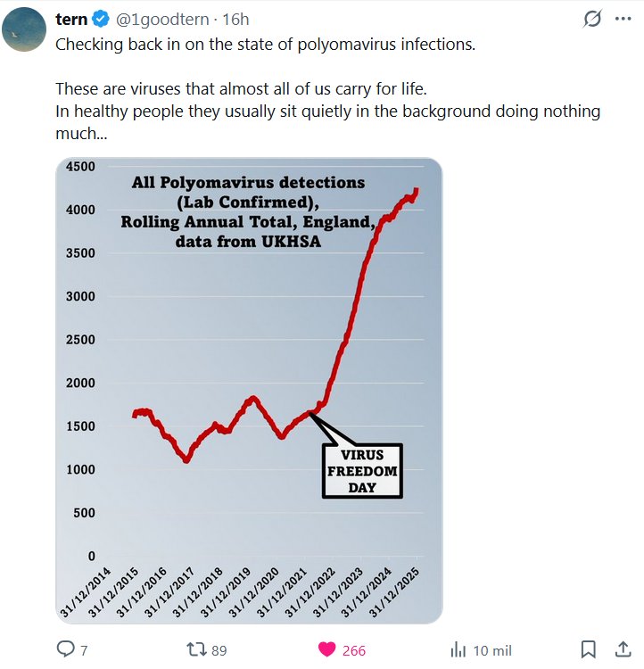
Task: Open the views analytics bar icon
Action: tap(459, 649)
